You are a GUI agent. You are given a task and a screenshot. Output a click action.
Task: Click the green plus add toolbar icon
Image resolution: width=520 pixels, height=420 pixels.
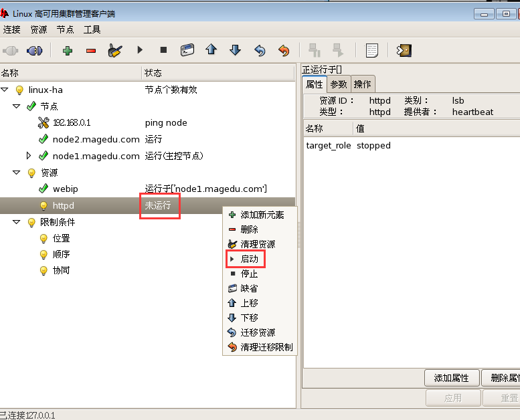click(67, 50)
